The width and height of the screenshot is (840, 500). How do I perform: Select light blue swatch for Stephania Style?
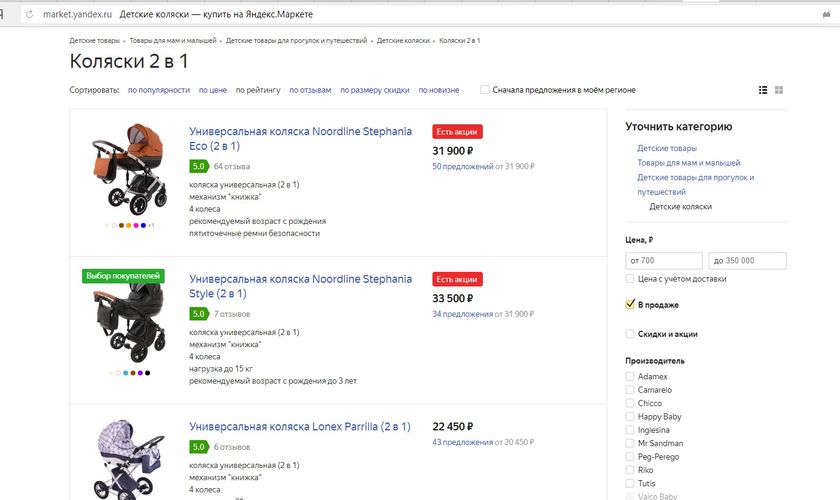(126, 373)
